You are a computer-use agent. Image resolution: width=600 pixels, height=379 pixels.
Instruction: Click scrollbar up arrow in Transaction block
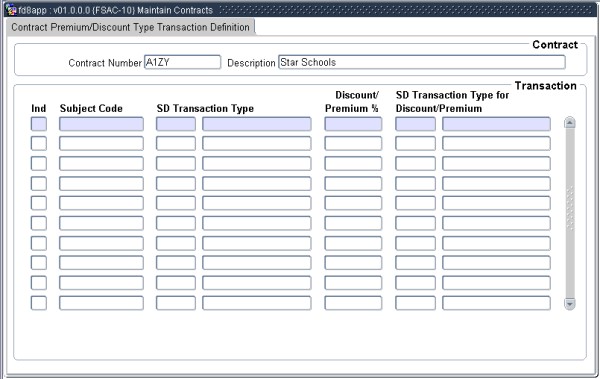point(570,123)
